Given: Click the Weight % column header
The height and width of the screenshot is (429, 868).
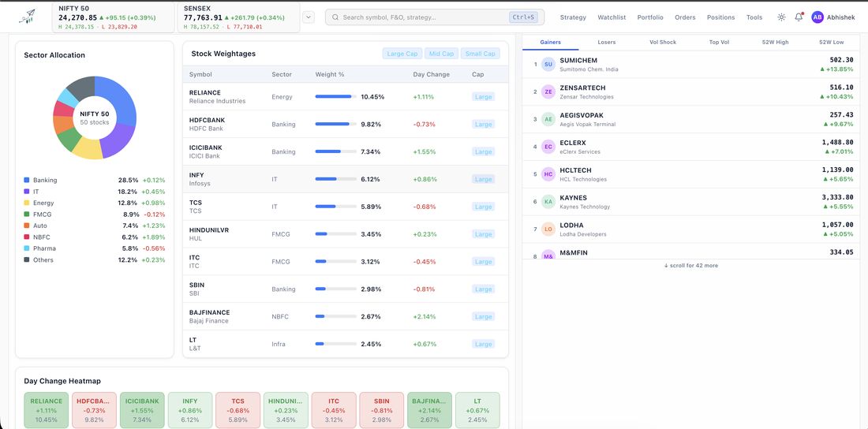Looking at the screenshot, I should point(330,75).
